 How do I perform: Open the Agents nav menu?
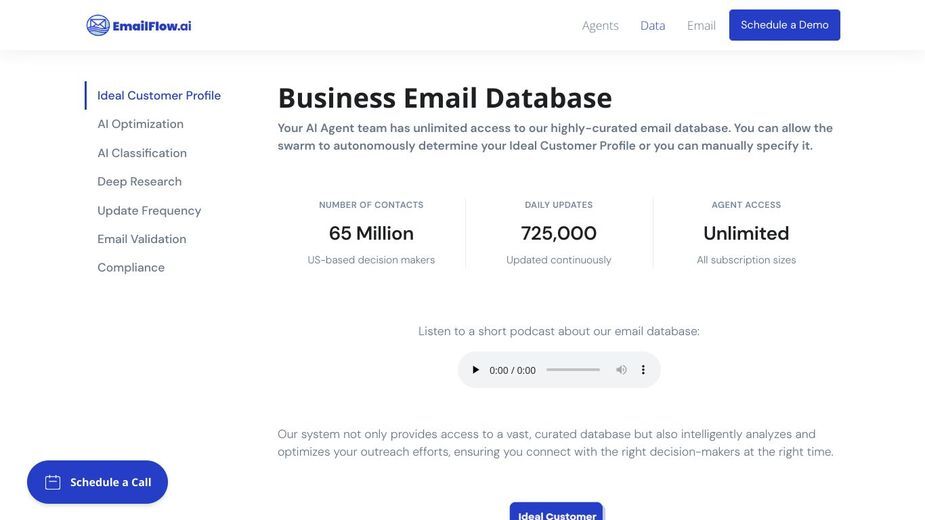coord(600,25)
